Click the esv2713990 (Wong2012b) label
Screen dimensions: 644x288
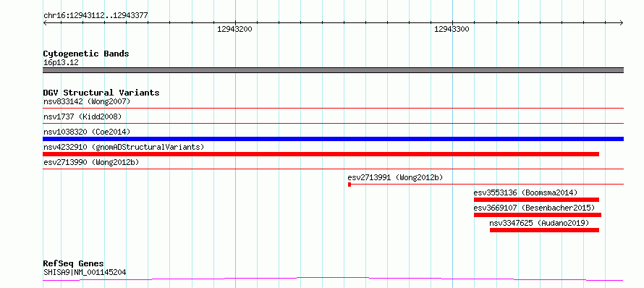(91, 162)
